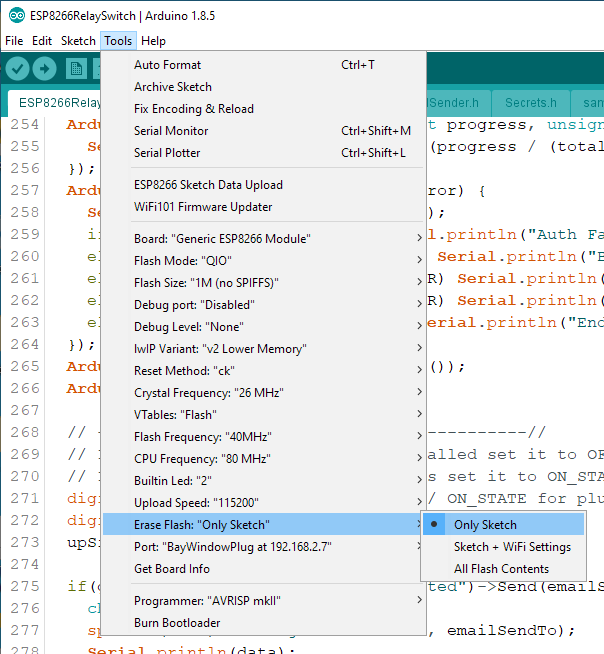Viewport: 604px width, 654px height.
Task: Choose All Flash Contents erase option
Action: [x=503, y=568]
